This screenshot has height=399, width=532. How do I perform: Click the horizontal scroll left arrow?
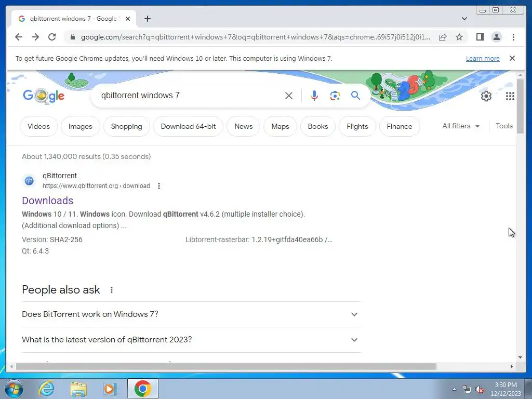pyautogui.click(x=11, y=366)
